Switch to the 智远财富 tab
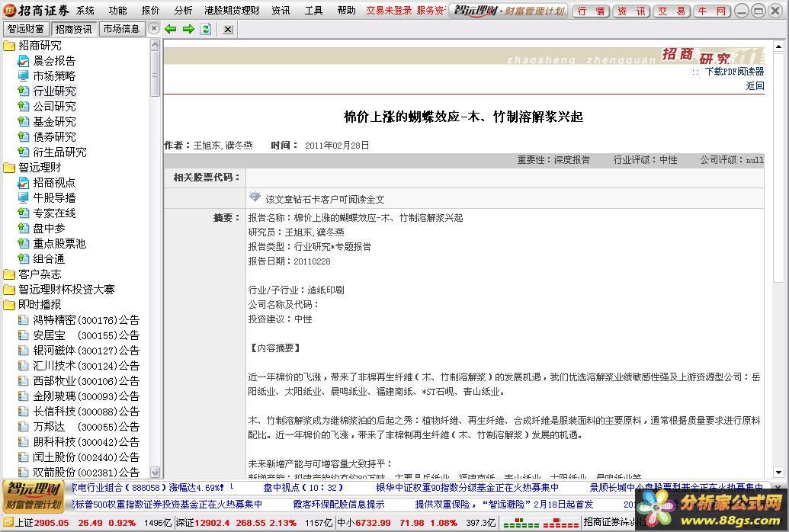The width and height of the screenshot is (789, 532). [25, 29]
